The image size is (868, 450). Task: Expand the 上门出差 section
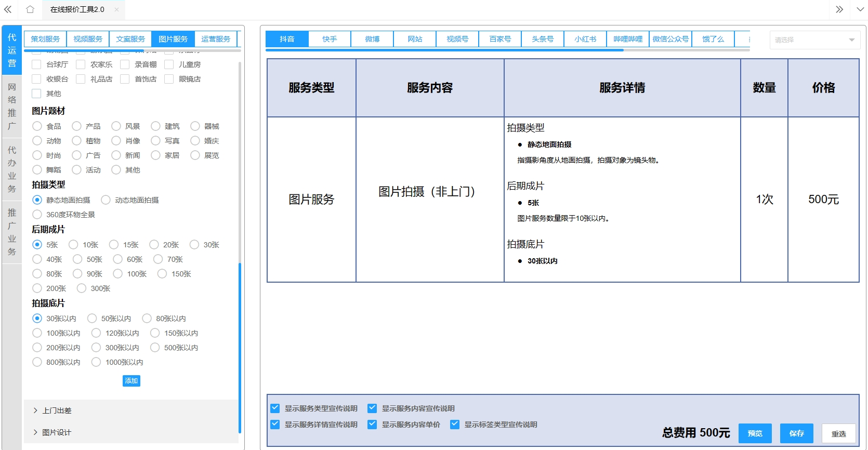pyautogui.click(x=57, y=411)
